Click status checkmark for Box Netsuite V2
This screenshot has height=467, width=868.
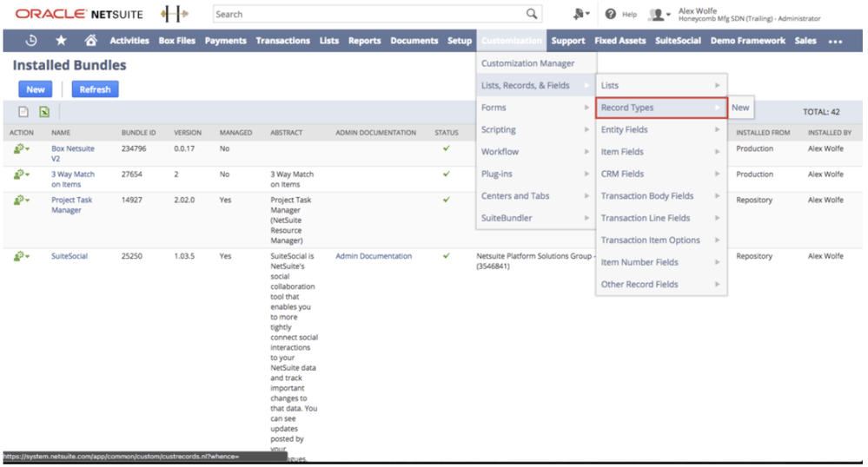click(x=447, y=148)
